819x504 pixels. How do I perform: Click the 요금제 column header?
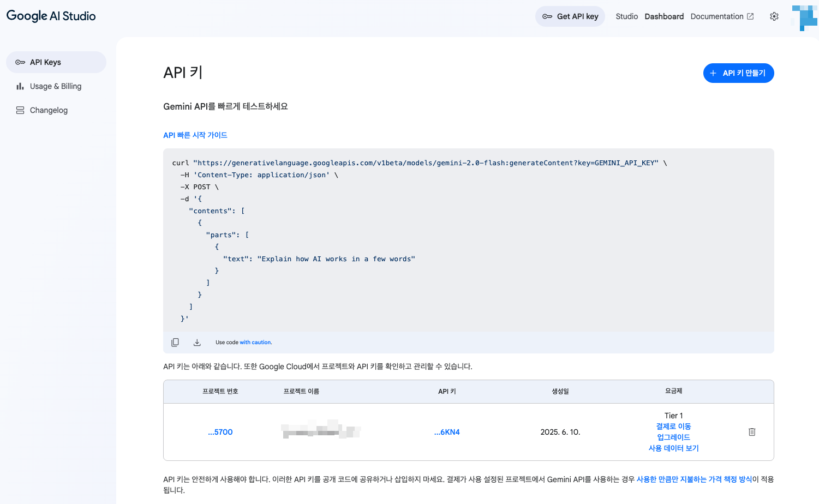click(x=673, y=391)
